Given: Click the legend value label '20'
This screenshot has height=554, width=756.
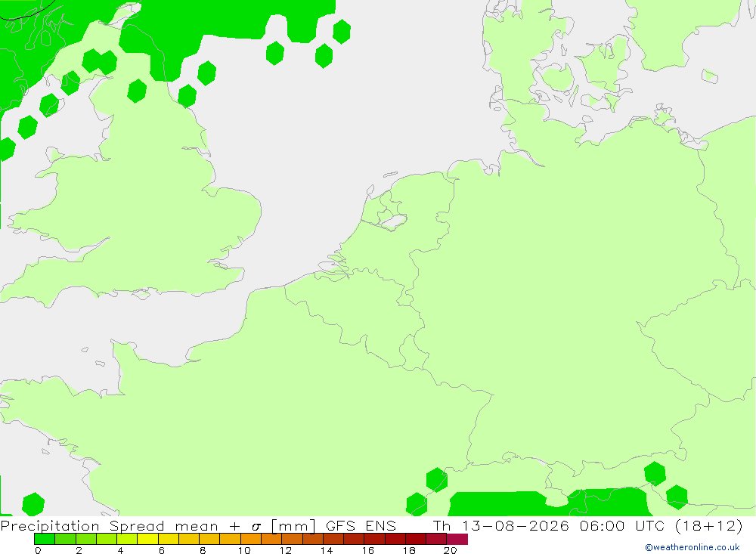Looking at the screenshot, I should tap(451, 550).
